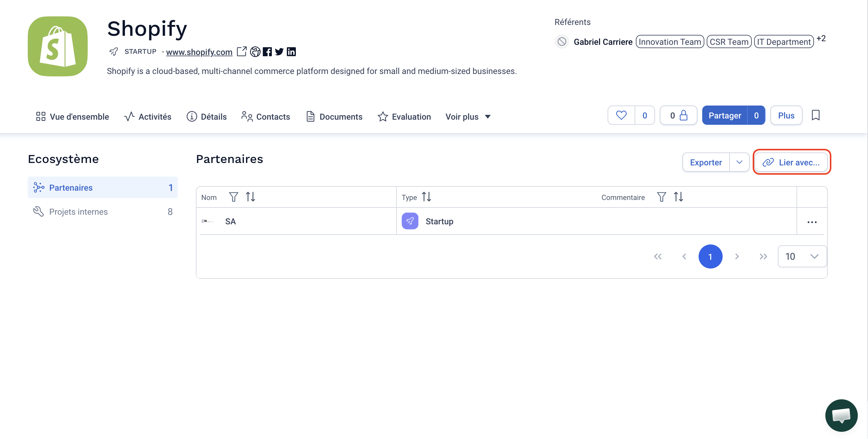
Task: Open the SA partner row name
Action: coord(230,221)
